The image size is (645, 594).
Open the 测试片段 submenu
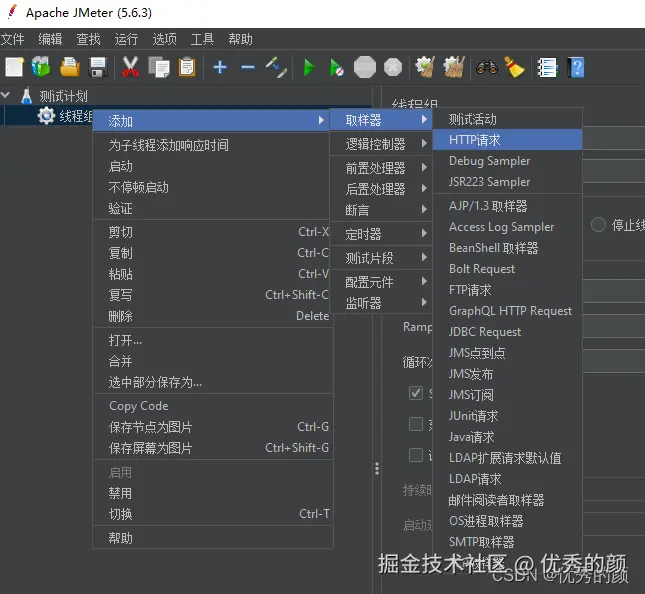381,258
